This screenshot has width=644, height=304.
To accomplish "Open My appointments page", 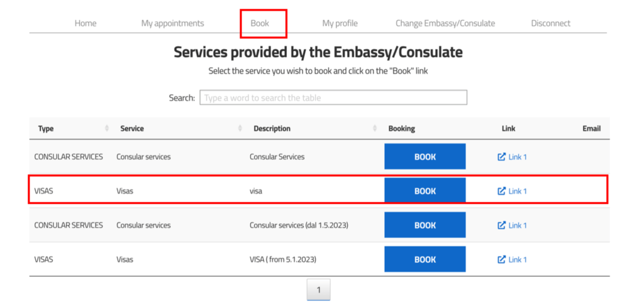I will click(x=172, y=23).
